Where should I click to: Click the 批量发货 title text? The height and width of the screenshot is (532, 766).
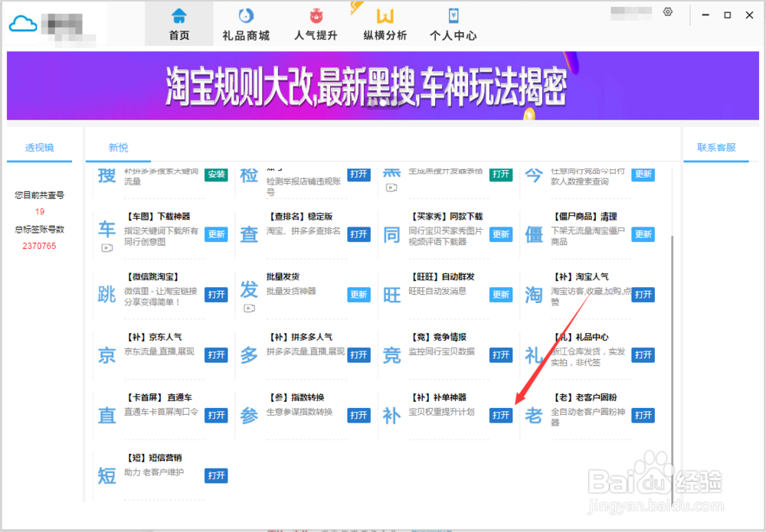tap(283, 277)
